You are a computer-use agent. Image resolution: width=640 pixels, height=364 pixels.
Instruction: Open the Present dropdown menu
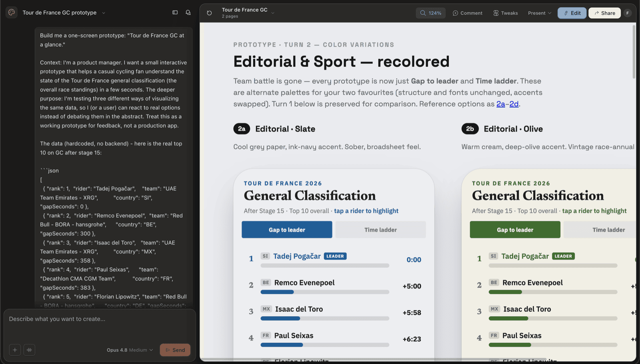tap(539, 13)
